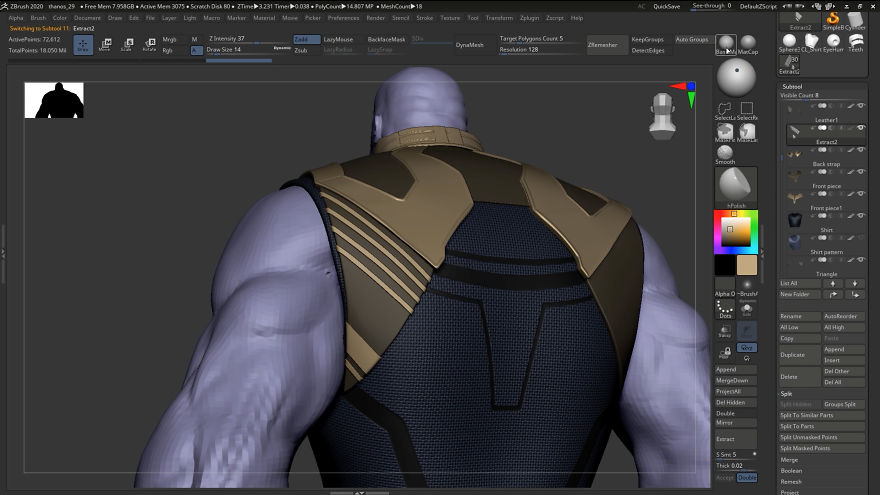Expand the Split section header

(786, 393)
